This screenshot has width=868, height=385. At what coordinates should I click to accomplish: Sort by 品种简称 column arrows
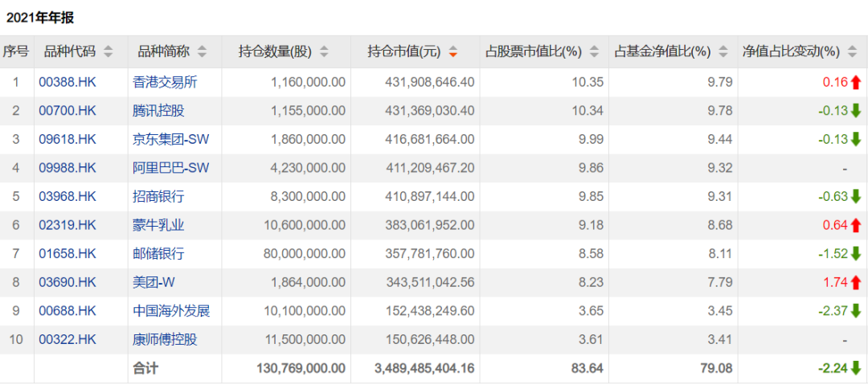203,52
